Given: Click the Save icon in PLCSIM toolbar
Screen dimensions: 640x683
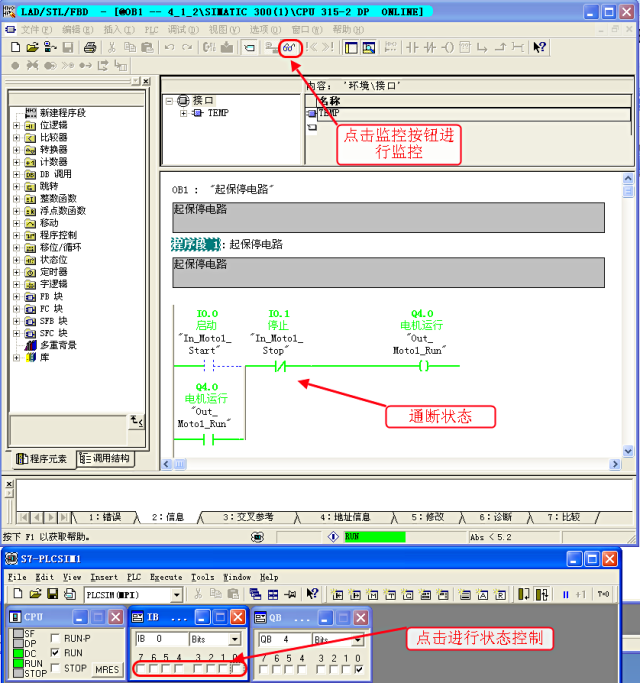Looking at the screenshot, I should point(53,594).
